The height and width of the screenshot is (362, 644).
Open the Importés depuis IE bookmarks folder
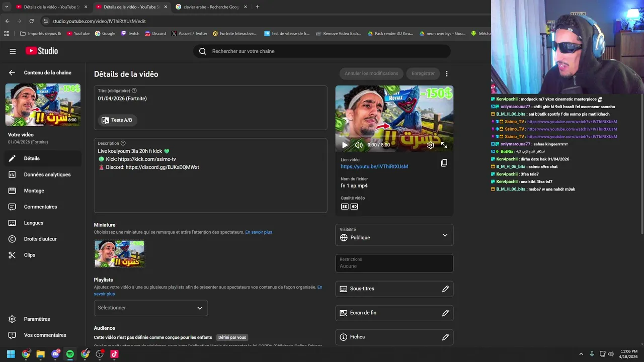click(41, 34)
